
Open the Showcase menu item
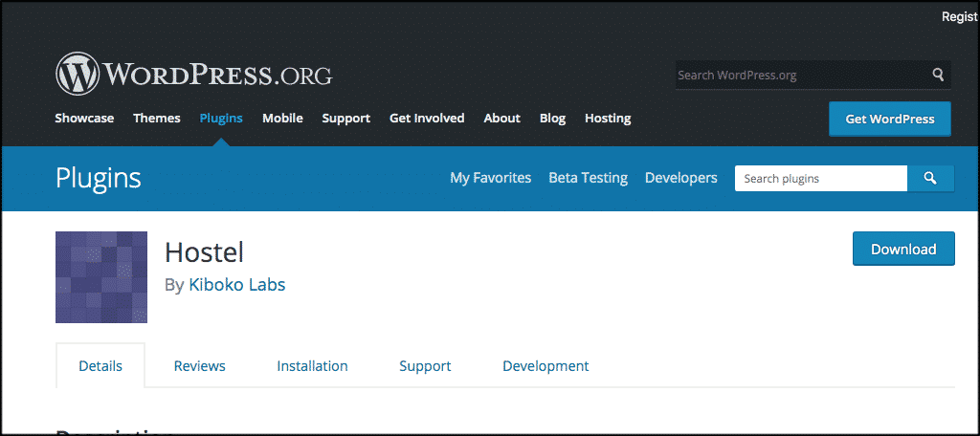click(84, 118)
